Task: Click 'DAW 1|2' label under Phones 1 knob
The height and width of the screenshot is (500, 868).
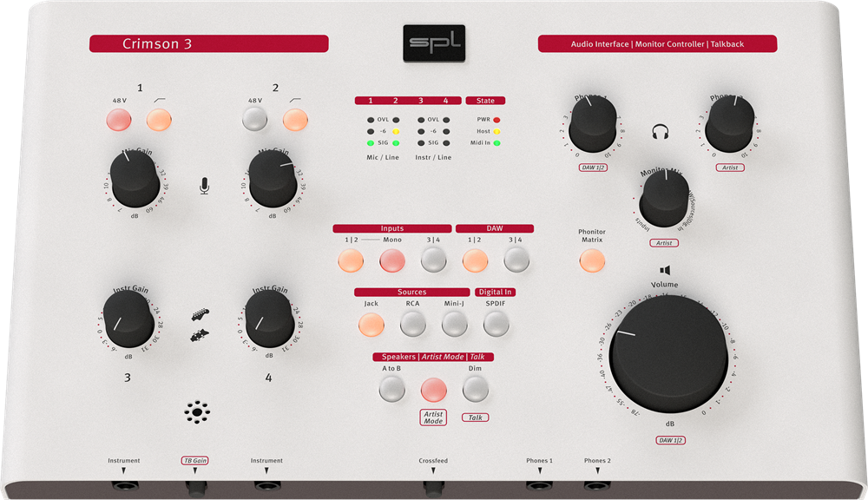Action: coord(593,168)
